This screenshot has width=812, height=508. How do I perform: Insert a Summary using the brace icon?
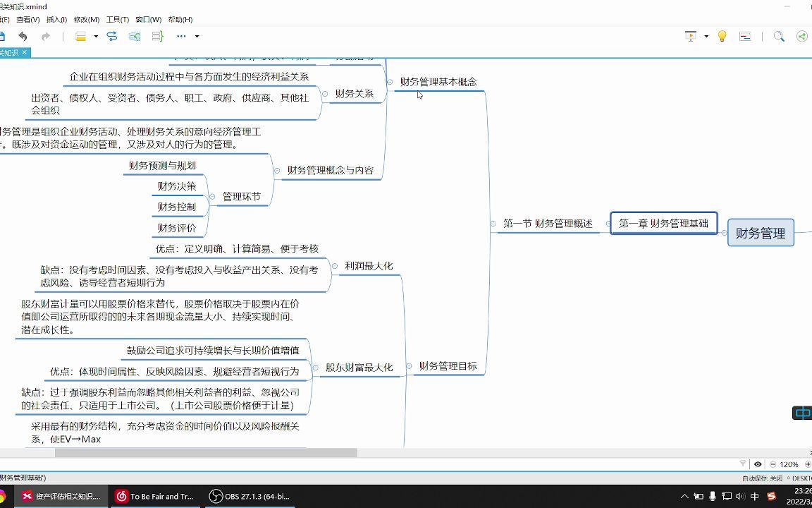point(156,36)
